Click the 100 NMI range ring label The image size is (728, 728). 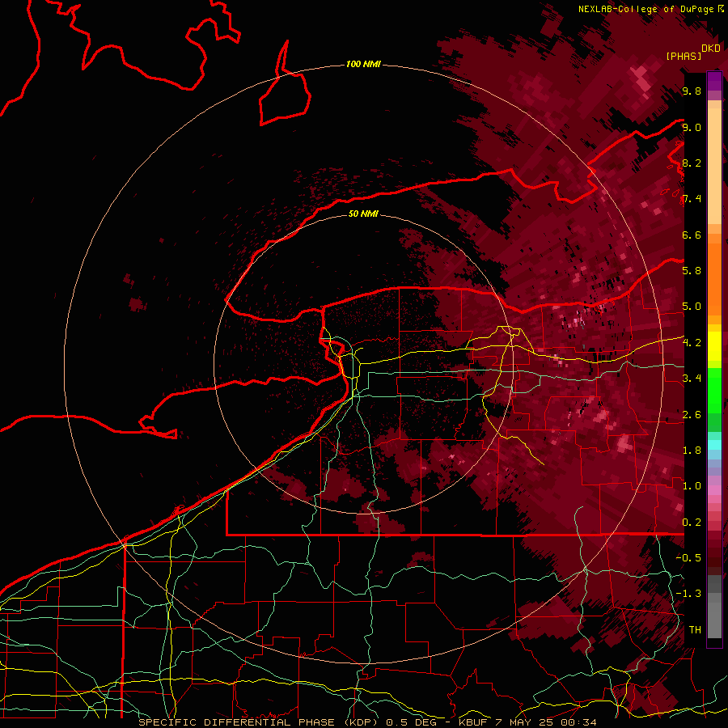[x=363, y=64]
